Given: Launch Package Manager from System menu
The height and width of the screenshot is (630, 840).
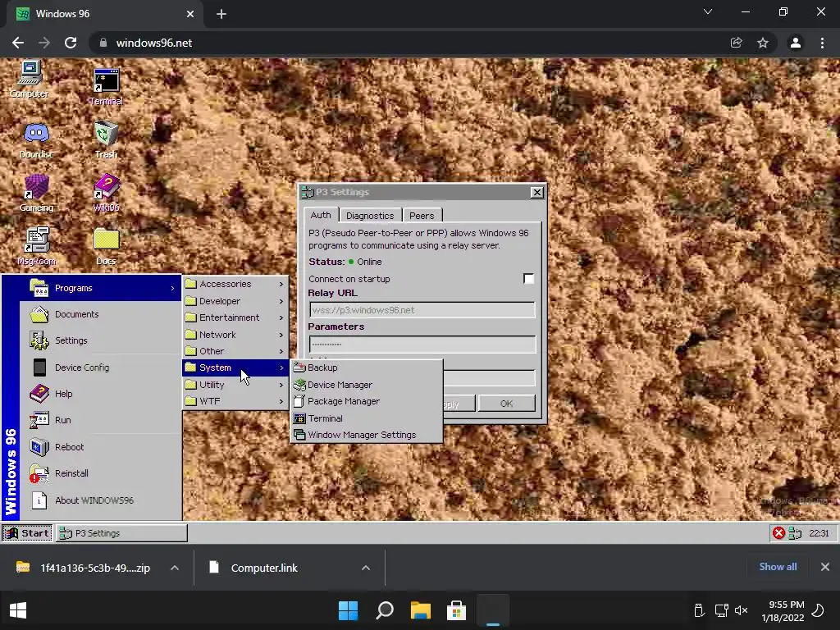Looking at the screenshot, I should pyautogui.click(x=367, y=401).
